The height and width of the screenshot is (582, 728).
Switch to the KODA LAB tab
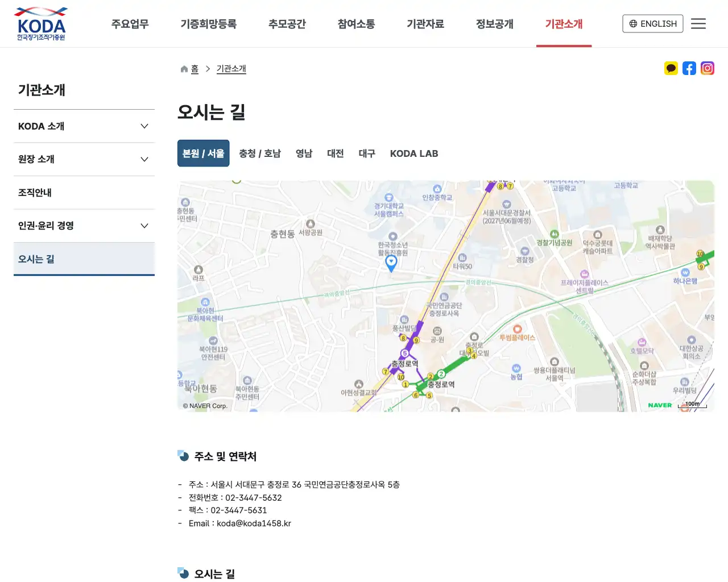[414, 153]
